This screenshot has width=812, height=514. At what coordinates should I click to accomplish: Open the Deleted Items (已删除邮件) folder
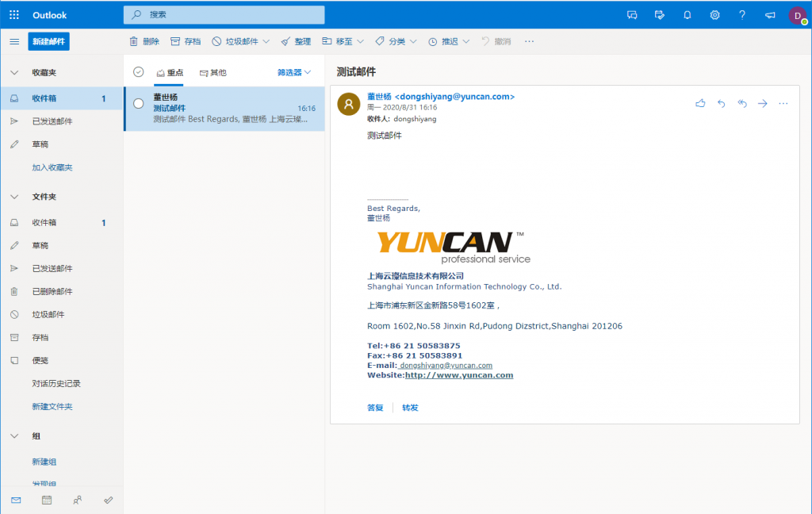[x=62, y=292]
